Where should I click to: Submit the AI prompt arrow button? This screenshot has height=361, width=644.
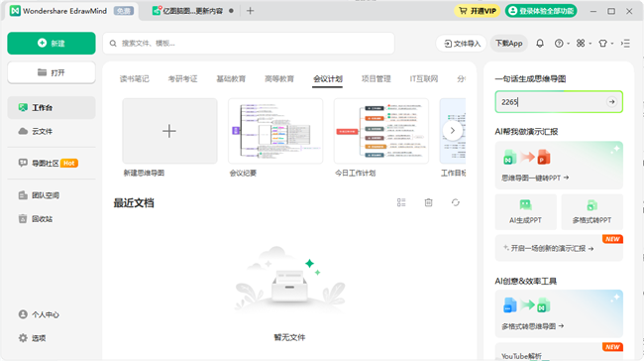(611, 101)
